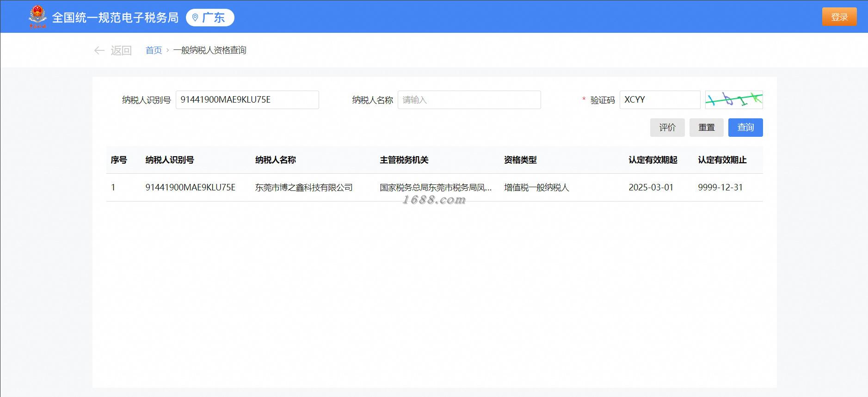Image resolution: width=868 pixels, height=397 pixels.
Task: Focus the 纳税人名称 input field
Action: click(x=469, y=100)
